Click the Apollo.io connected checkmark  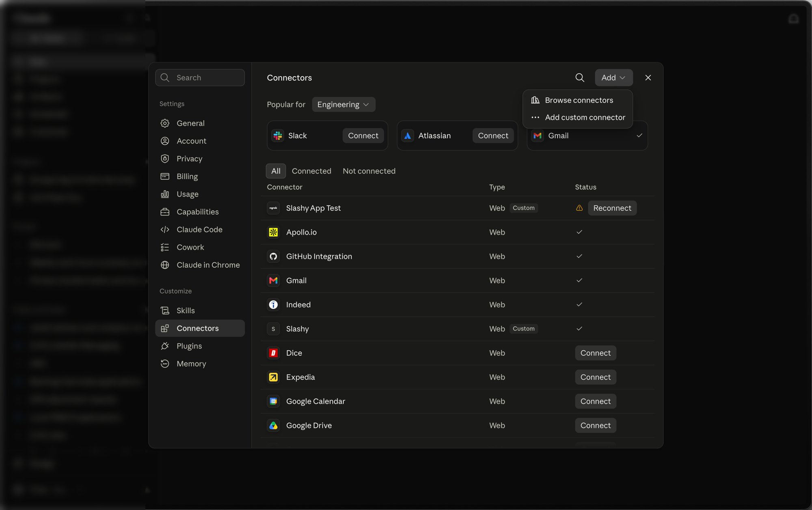coord(579,232)
